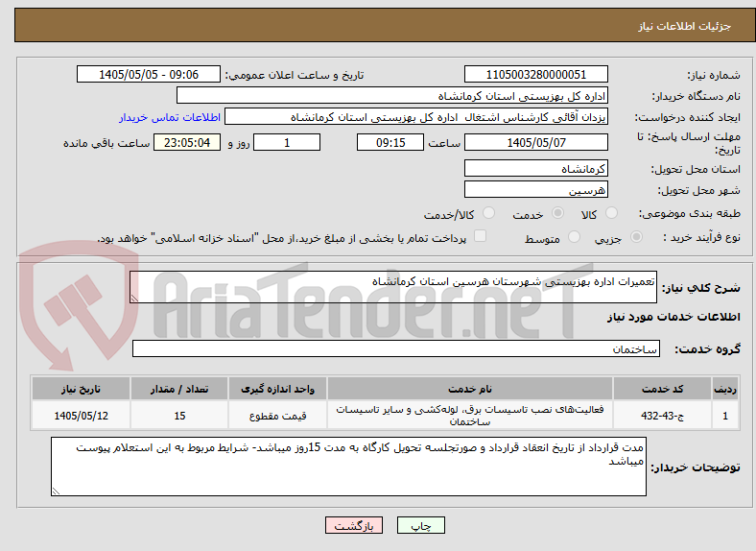Screen dimensions: 756x551
Task: Click row number cell 1
Action: (725, 416)
